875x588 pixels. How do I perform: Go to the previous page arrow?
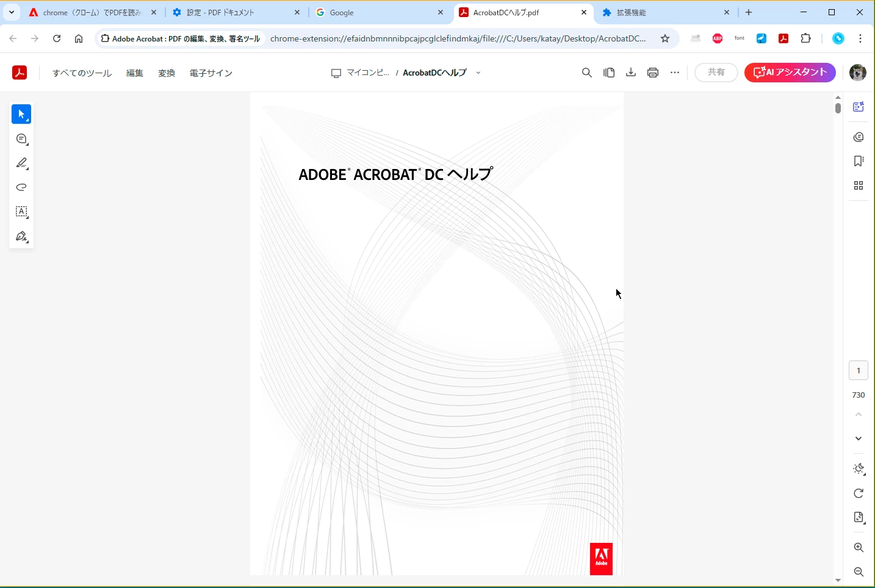[859, 414]
